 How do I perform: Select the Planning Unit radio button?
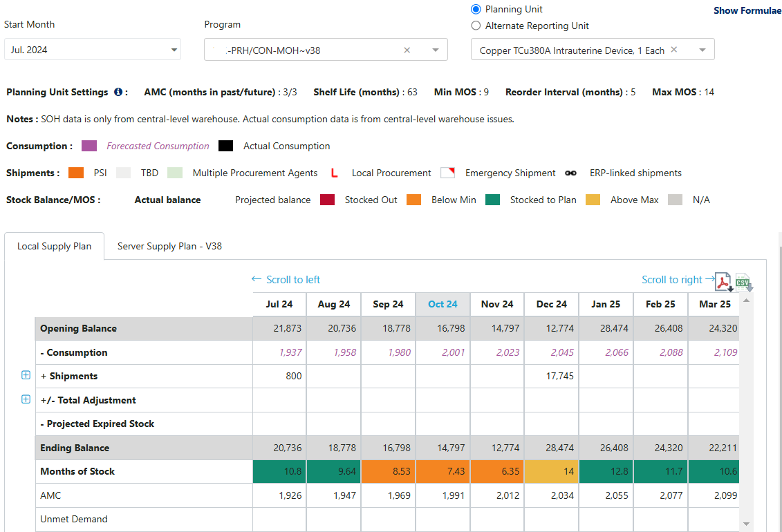[x=476, y=10]
